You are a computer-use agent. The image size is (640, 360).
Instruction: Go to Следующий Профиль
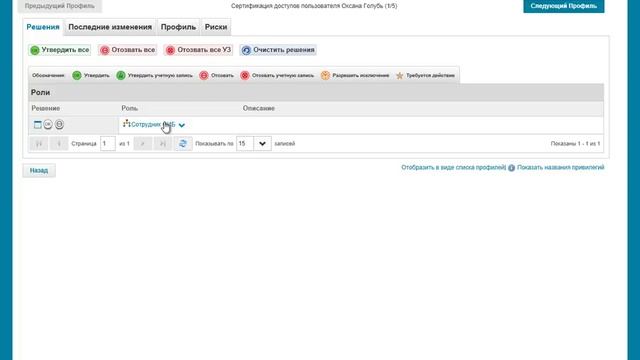[x=564, y=6]
